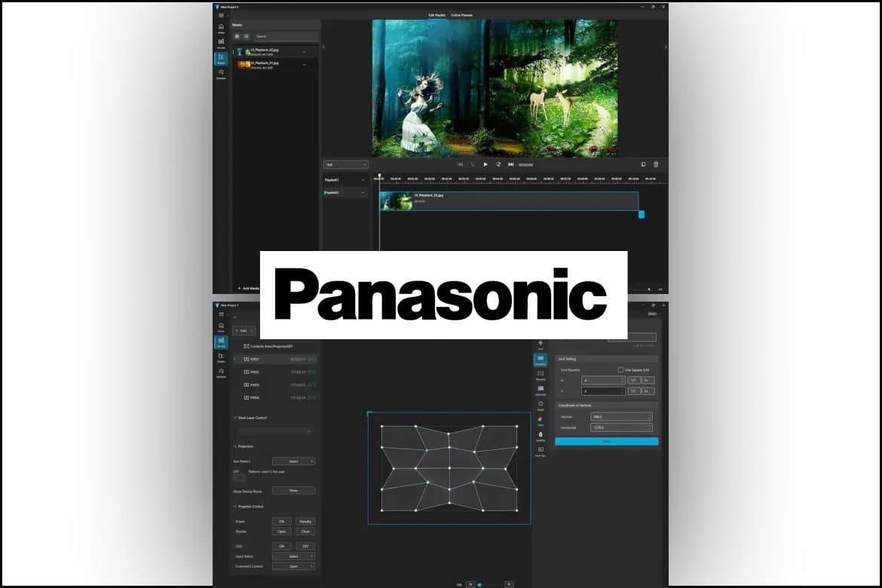This screenshot has width=882, height=588.
Task: Open the Test Pattern Select dropdown
Action: tap(293, 461)
